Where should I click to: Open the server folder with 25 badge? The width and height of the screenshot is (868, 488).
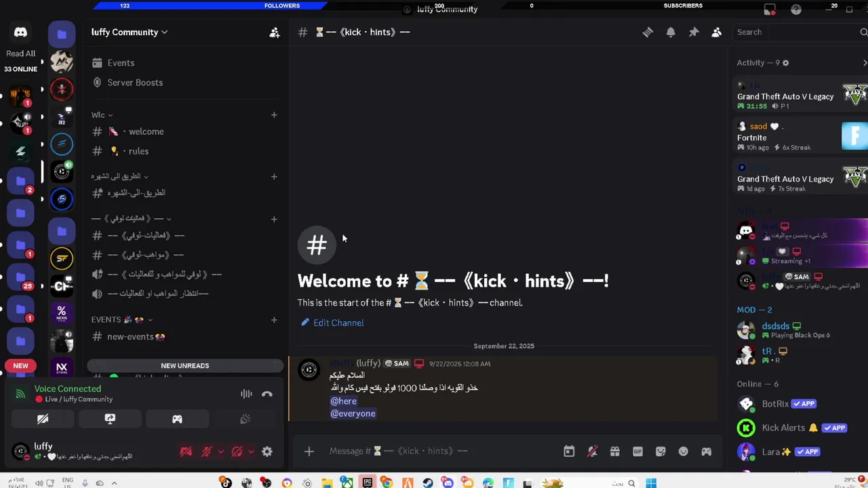point(20,277)
